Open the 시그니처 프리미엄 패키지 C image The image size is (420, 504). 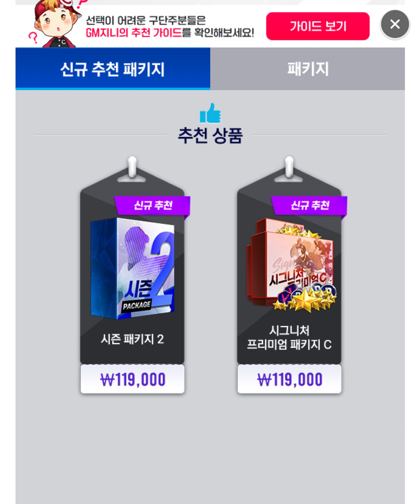click(x=291, y=265)
